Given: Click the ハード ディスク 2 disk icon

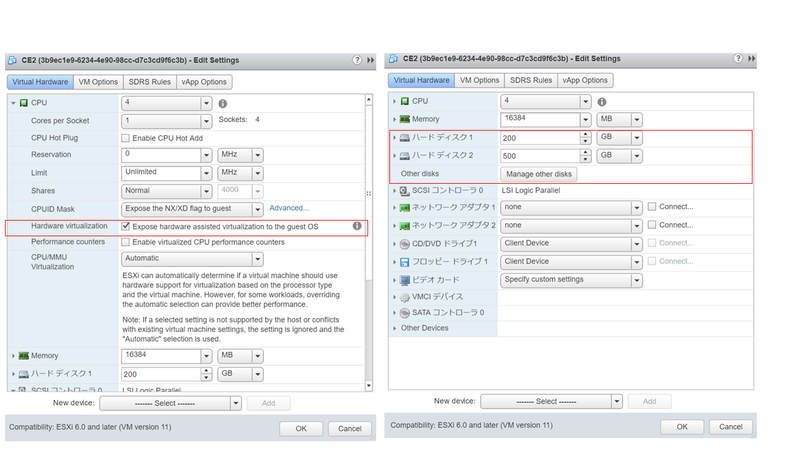Looking at the screenshot, I should pyautogui.click(x=405, y=156).
